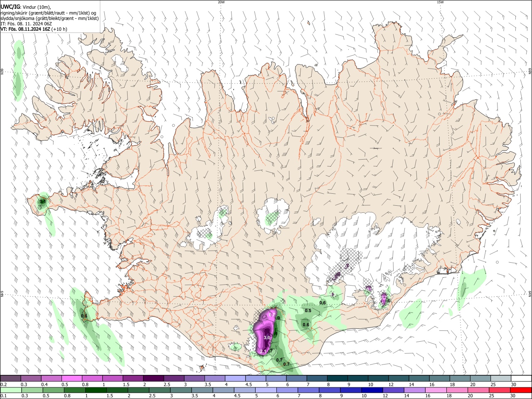Screen dimensions: 532x399
Task: Pick the light grey 25 swatch in upper legend
Action: (501, 378)
